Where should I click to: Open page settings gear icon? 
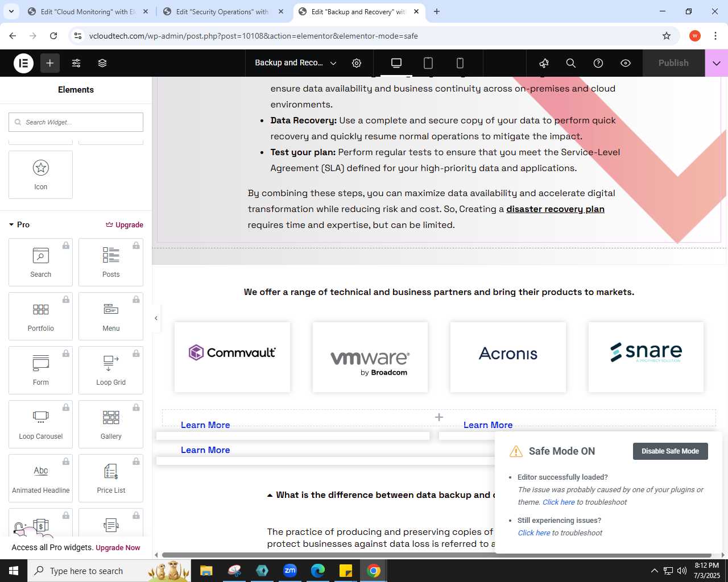[357, 63]
